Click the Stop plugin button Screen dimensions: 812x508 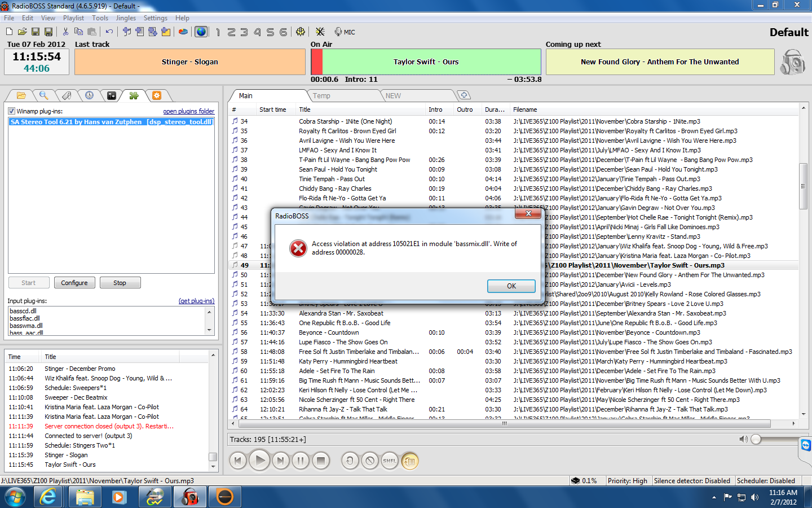click(x=120, y=283)
